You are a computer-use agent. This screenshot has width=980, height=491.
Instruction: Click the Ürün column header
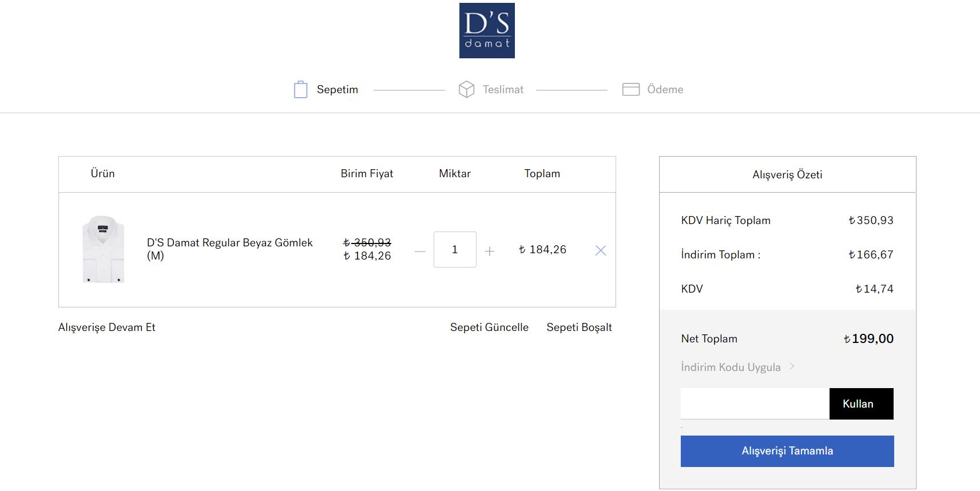coord(102,174)
